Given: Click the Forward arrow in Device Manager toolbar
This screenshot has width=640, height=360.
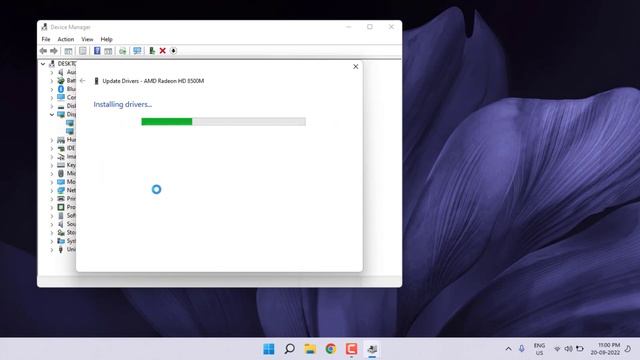Looking at the screenshot, I should coord(54,51).
